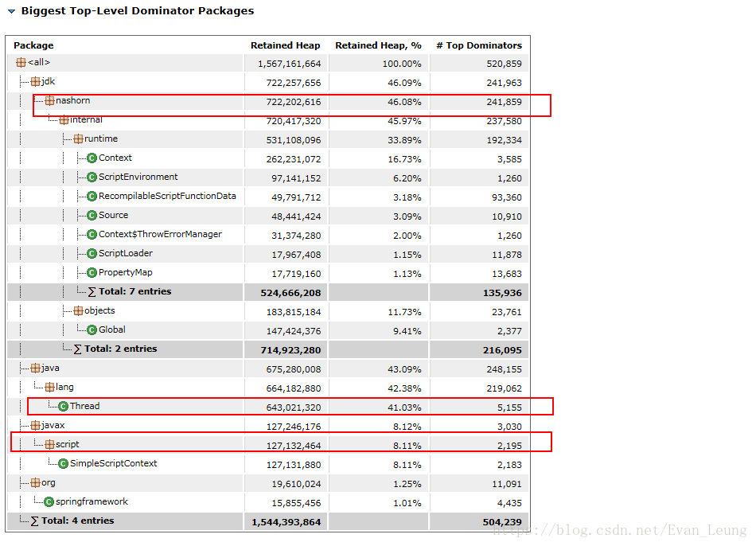Select the objects package row

point(267,311)
